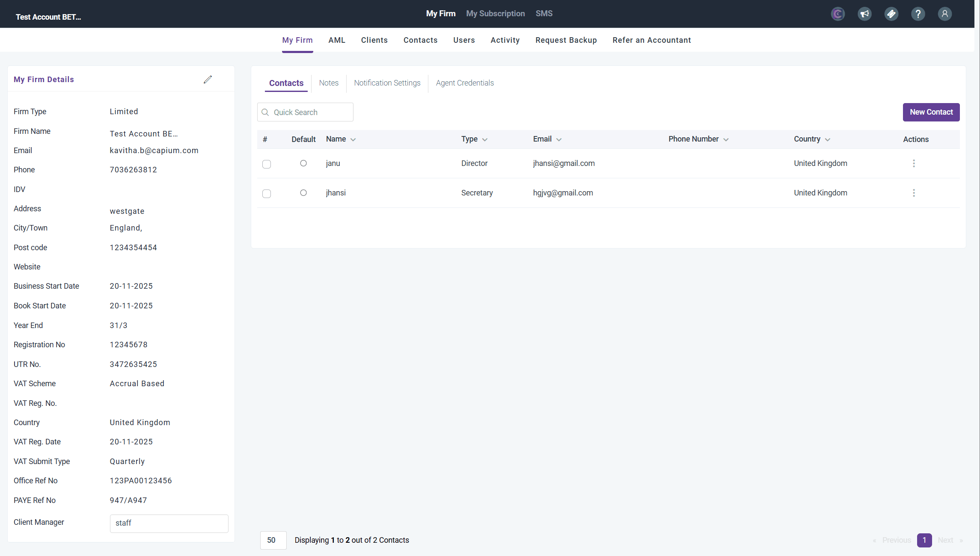Click Test Account BET... title in header
Viewport: 980px width, 556px height.
coord(48,17)
